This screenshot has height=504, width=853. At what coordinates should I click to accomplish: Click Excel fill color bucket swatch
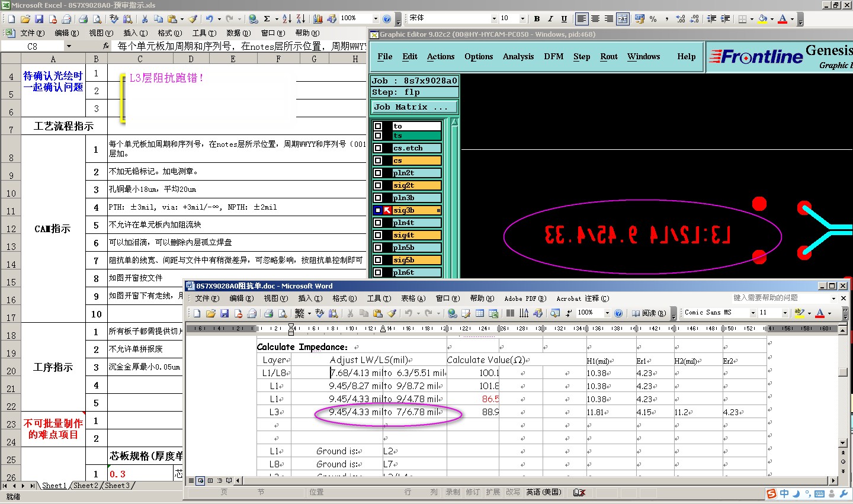click(762, 19)
